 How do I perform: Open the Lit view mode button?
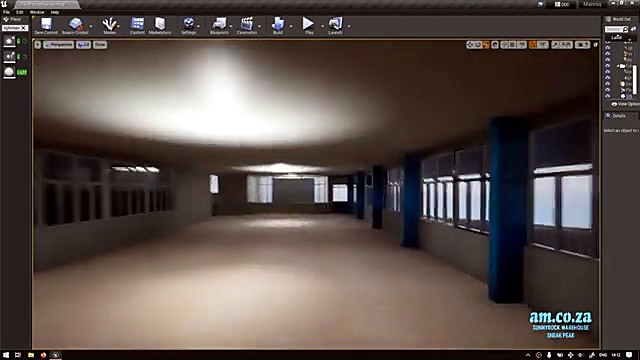(x=84, y=45)
